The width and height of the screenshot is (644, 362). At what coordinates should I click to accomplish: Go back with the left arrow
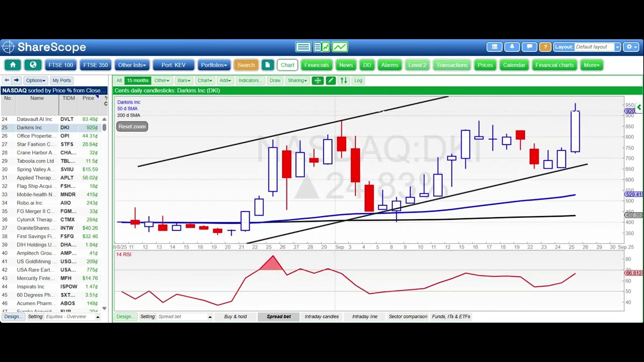tap(7, 80)
